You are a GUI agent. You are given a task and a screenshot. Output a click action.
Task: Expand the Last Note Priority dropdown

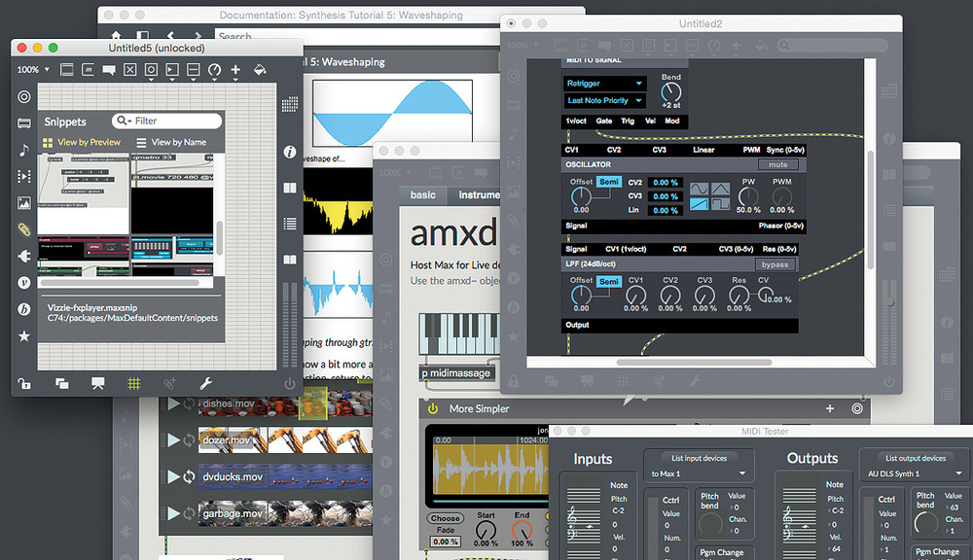pyautogui.click(x=604, y=100)
